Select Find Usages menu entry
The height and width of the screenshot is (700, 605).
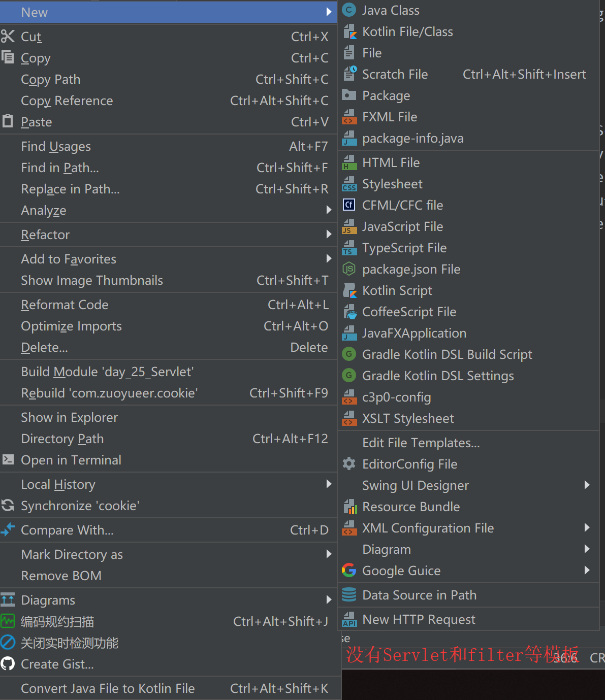(x=168, y=146)
